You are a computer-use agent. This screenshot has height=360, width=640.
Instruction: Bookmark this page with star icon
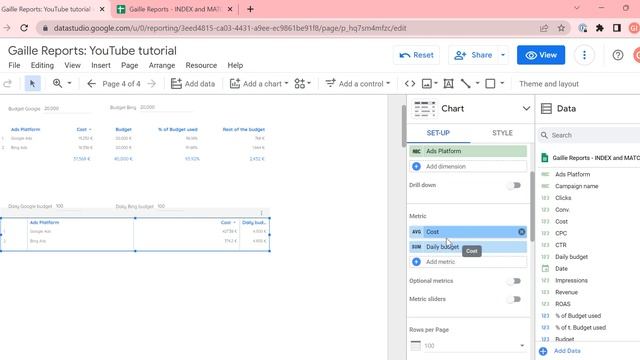[x=561, y=28]
